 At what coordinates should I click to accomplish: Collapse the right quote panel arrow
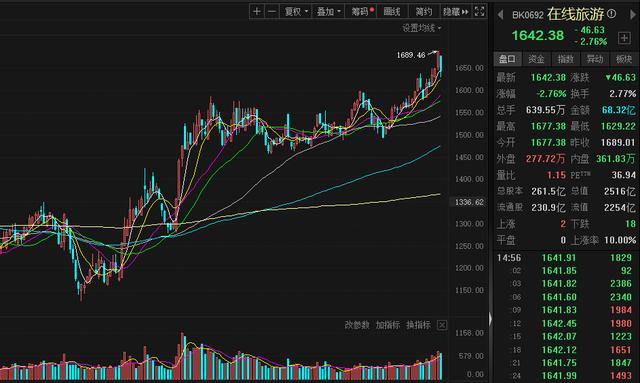[491, 319]
